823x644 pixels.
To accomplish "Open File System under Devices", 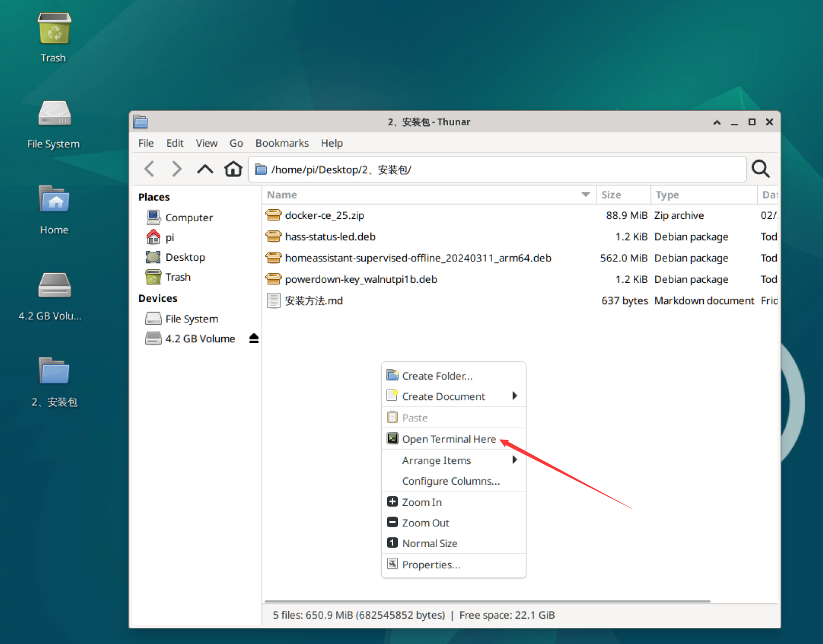I will point(191,319).
